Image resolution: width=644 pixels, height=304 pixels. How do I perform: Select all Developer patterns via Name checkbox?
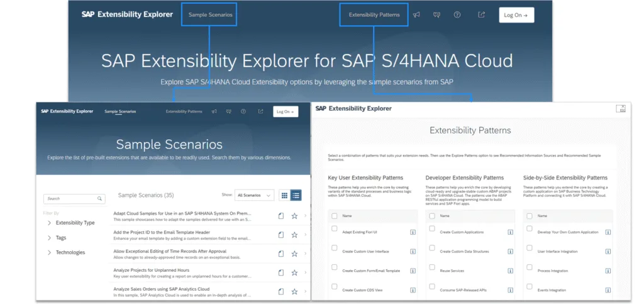(432, 216)
